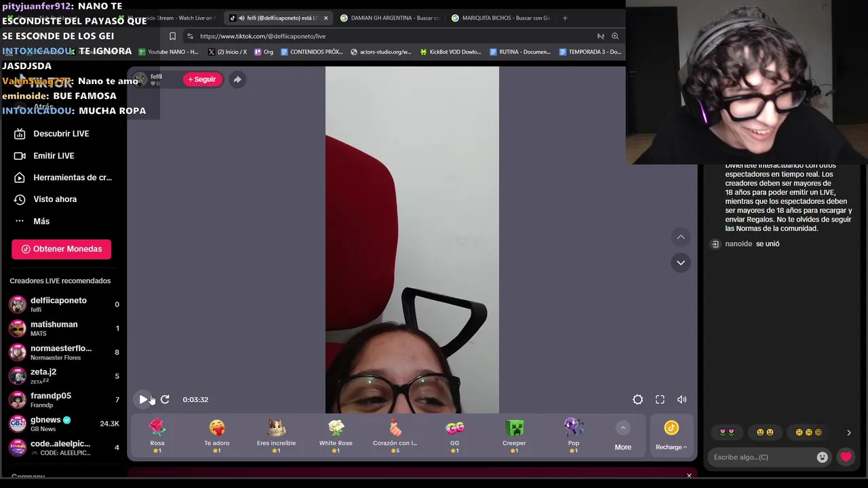Send the White Rose gift
868x488 pixels.
[336, 436]
